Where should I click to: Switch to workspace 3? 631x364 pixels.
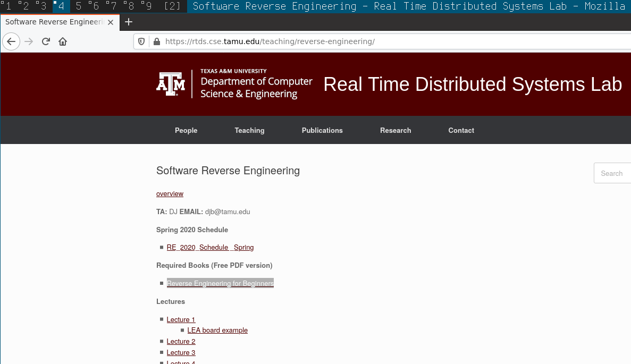click(43, 6)
